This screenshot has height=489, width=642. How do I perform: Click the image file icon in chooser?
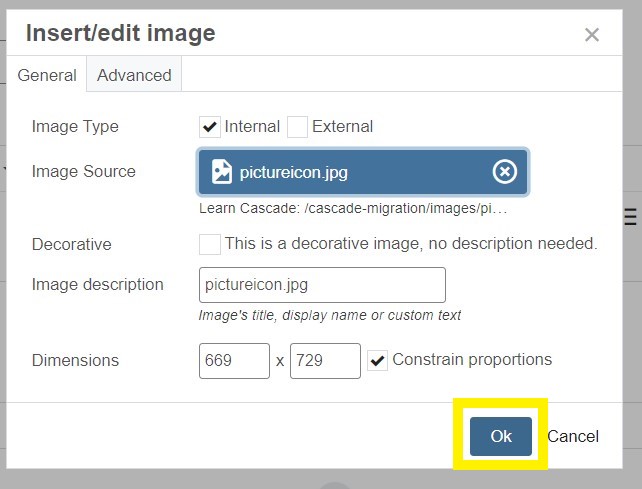click(x=222, y=172)
